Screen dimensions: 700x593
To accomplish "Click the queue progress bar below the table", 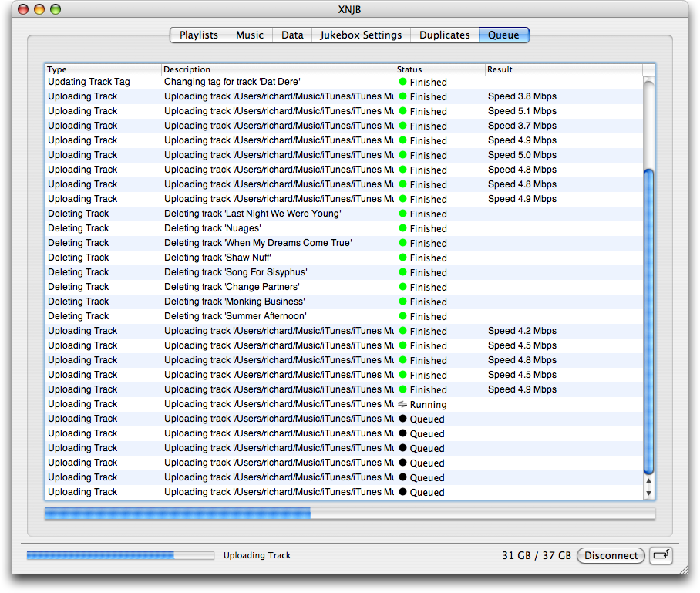I will point(349,514).
